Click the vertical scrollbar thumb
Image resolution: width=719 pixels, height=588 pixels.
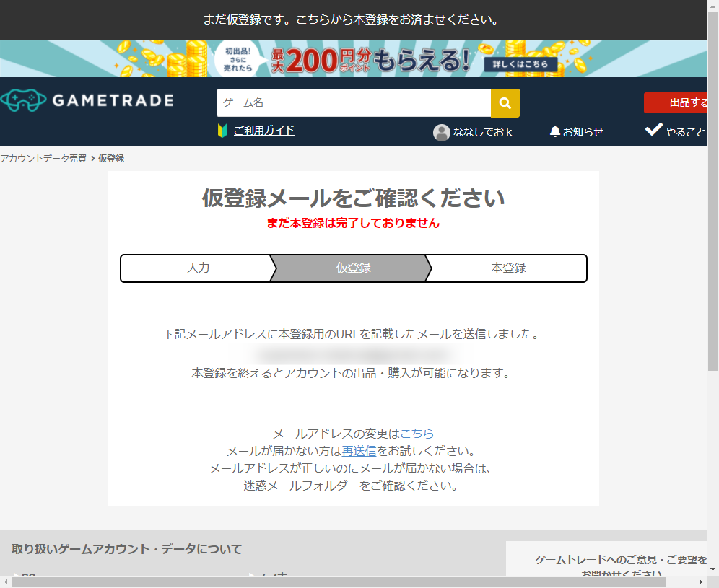pyautogui.click(x=713, y=191)
